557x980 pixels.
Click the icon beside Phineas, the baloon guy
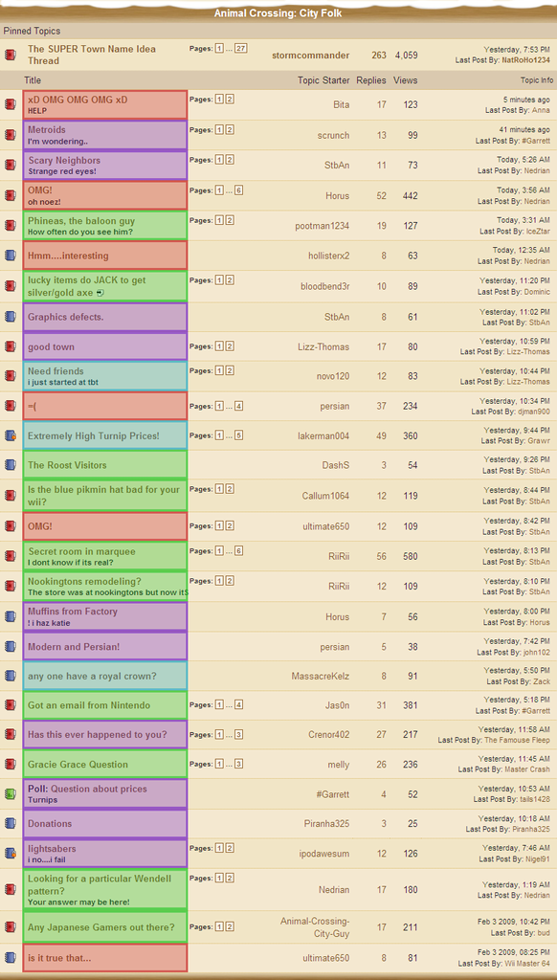(10, 226)
